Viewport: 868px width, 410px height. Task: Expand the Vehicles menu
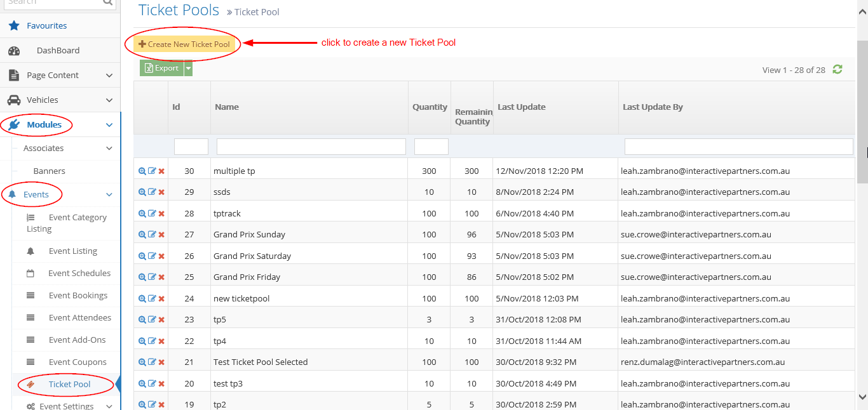click(x=109, y=100)
